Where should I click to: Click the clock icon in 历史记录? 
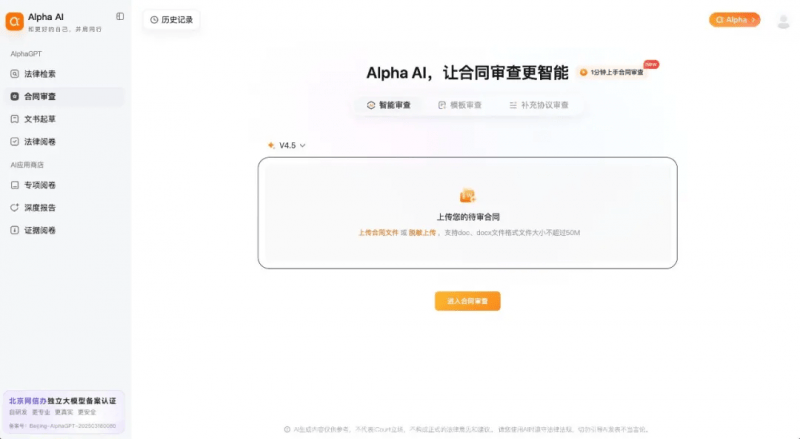point(154,20)
